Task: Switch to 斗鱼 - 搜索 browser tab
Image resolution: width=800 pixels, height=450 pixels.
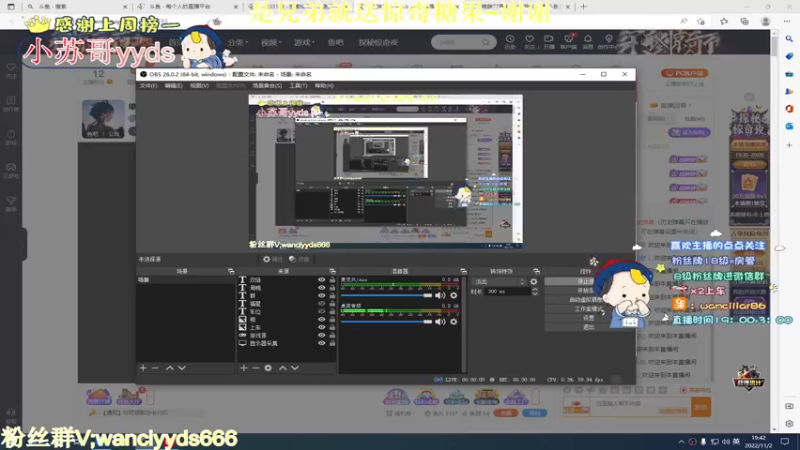Action: pos(77,7)
